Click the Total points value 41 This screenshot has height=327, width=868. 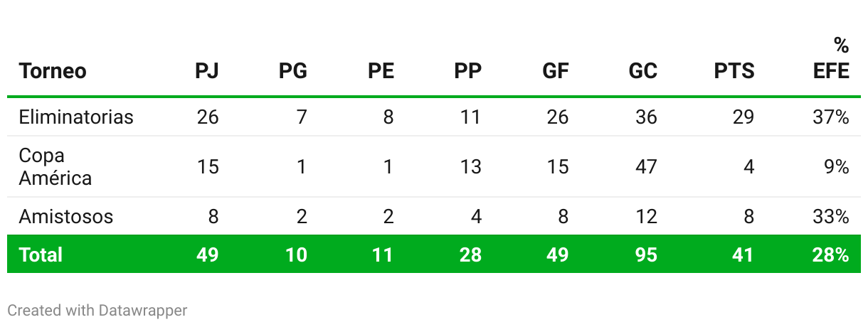tap(743, 254)
